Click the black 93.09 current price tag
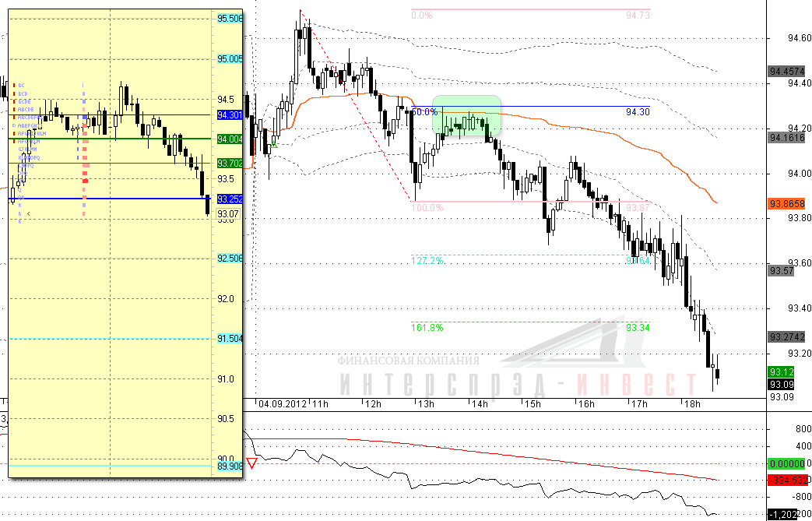This screenshot has height=521, width=812. pyautogui.click(x=782, y=384)
